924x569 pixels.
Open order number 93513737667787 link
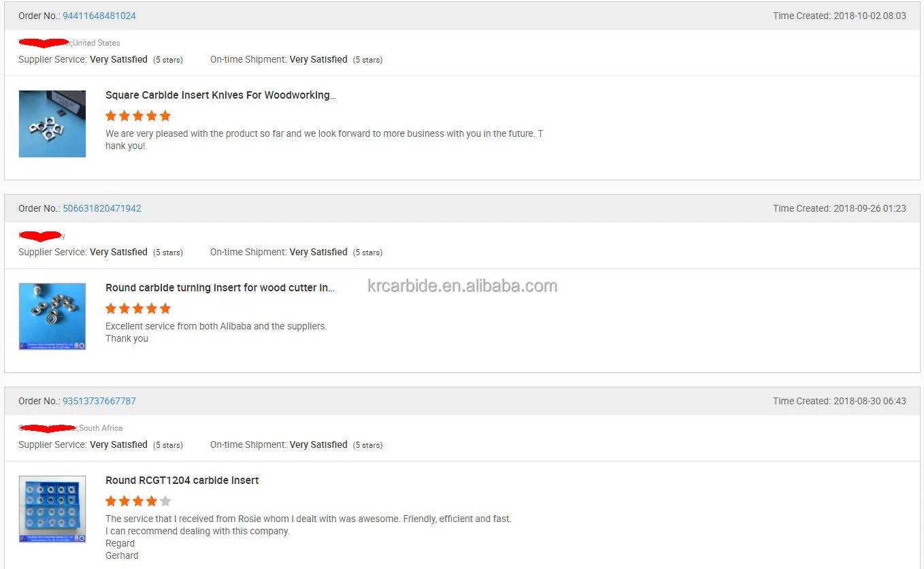[99, 401]
